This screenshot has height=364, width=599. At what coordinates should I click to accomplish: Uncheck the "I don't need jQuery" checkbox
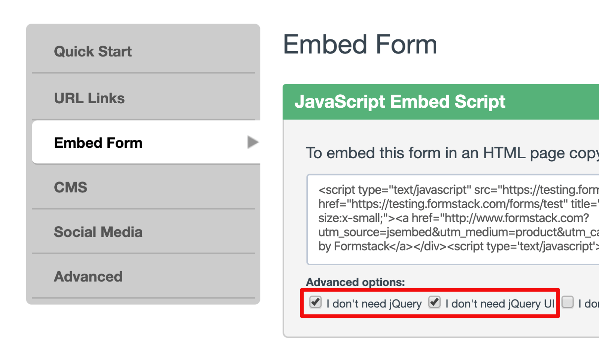point(316,302)
